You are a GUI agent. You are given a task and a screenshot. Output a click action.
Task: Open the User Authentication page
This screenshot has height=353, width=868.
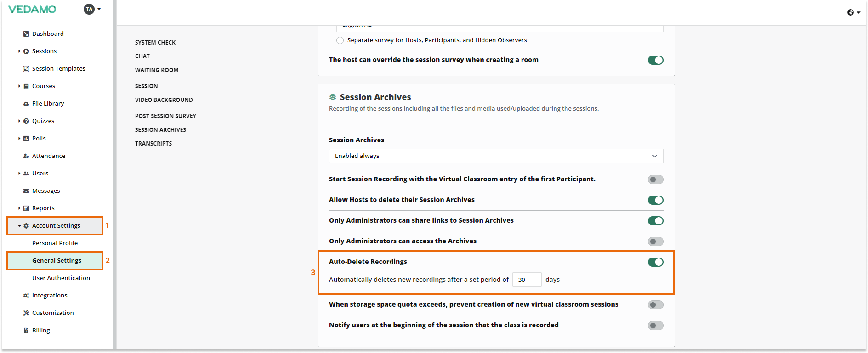61,278
